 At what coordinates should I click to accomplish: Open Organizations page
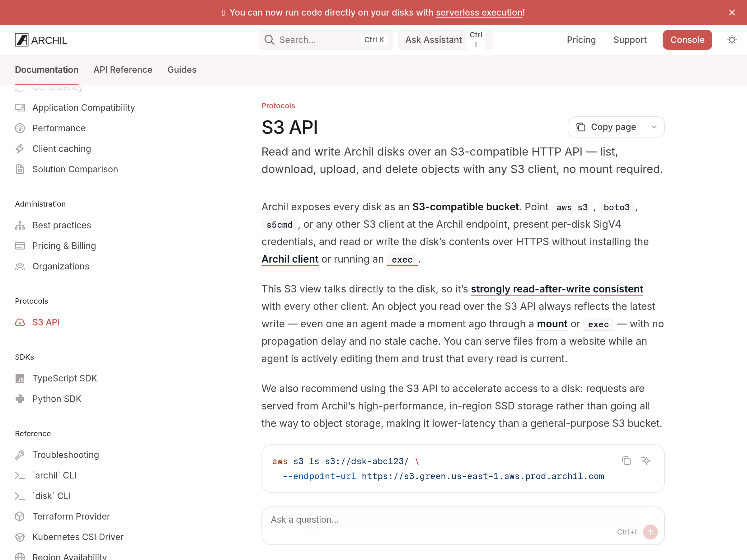point(61,267)
